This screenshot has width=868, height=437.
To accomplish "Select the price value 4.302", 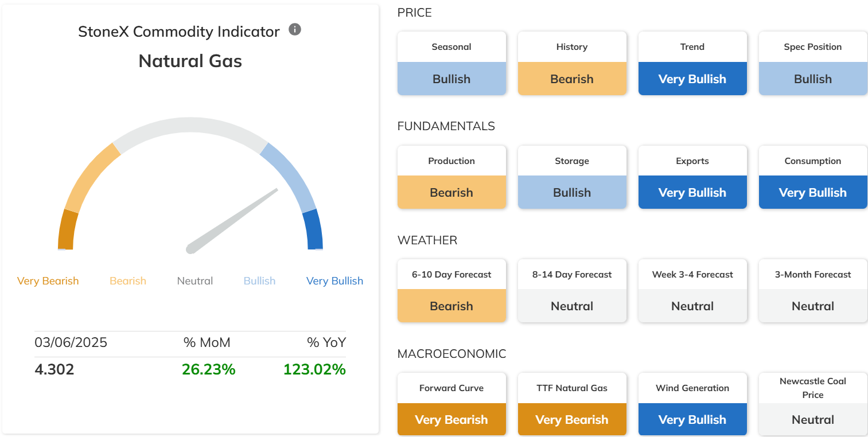I will [x=55, y=369].
